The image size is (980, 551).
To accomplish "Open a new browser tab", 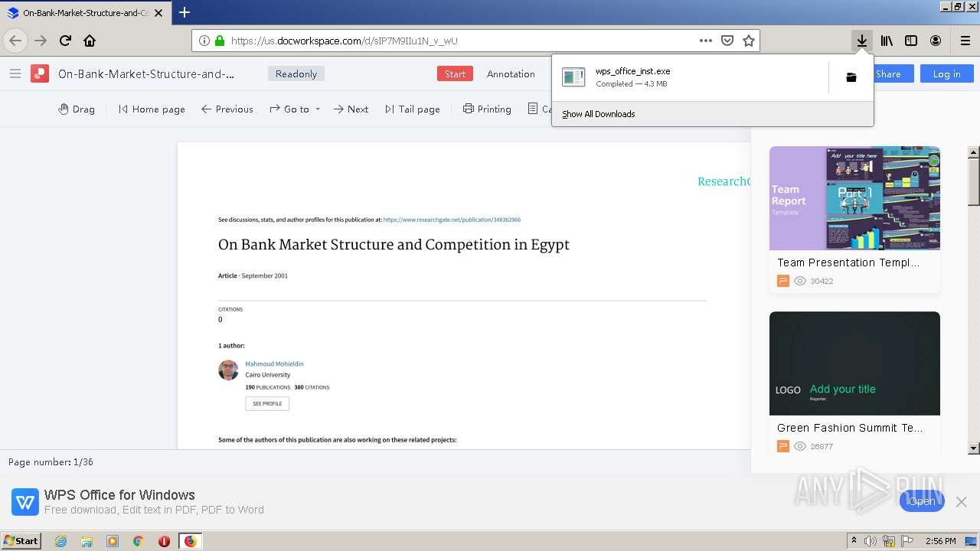I will pyautogui.click(x=185, y=12).
